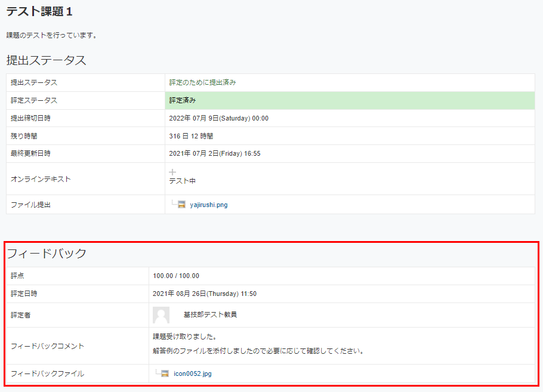Screen dimensions: 543x392
Task: Click the grader's profile avatar image
Action: (161, 315)
